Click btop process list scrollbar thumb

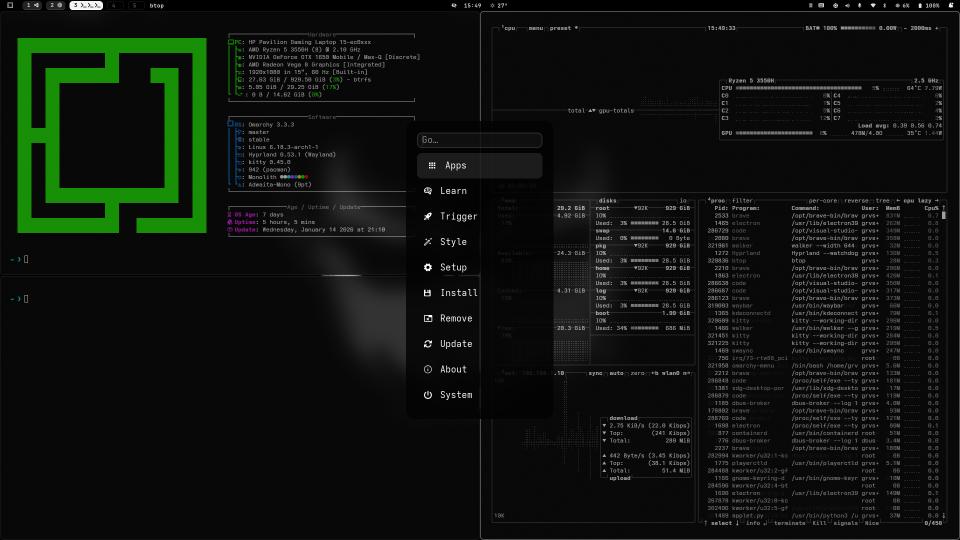(943, 216)
